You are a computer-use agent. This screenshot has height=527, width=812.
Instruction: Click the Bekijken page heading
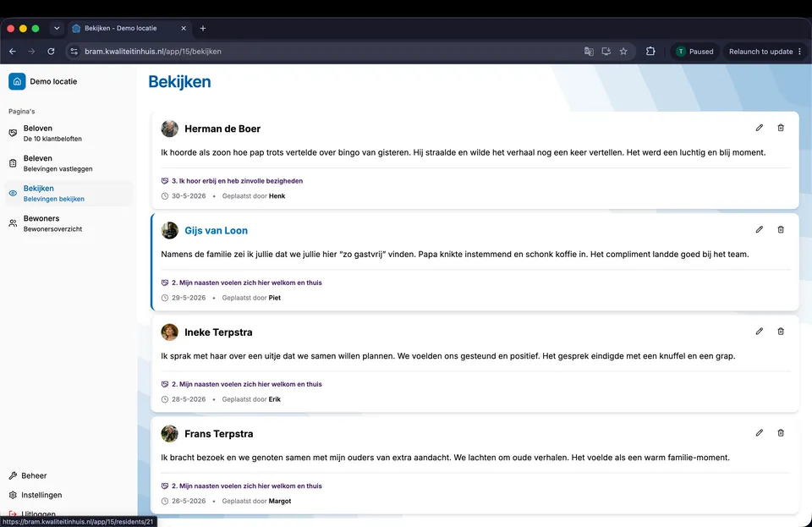coord(179,82)
